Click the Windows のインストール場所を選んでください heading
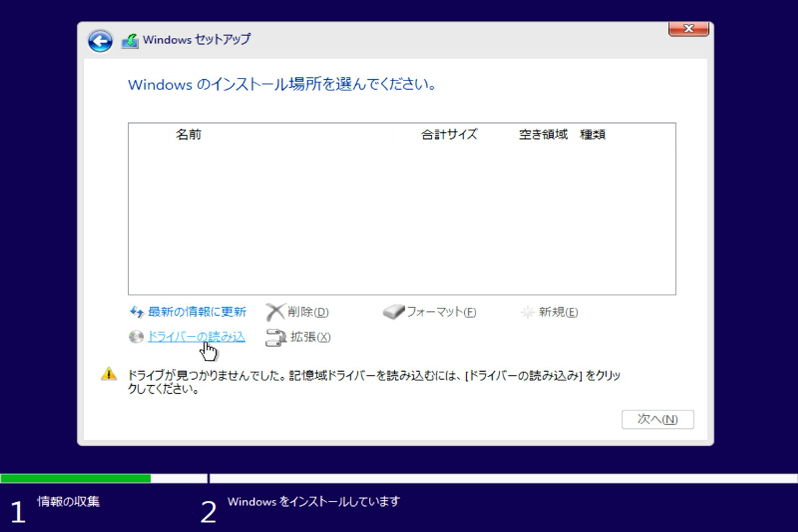Image resolution: width=798 pixels, height=532 pixels. point(282,85)
